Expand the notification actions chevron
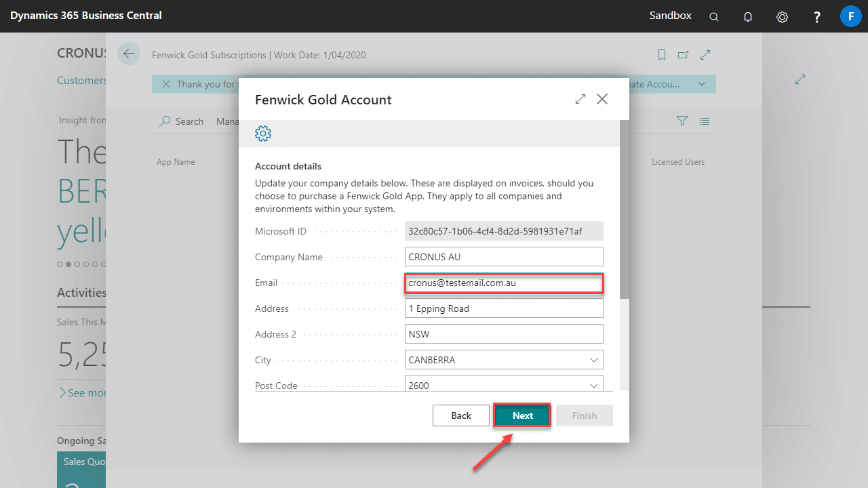 click(702, 84)
